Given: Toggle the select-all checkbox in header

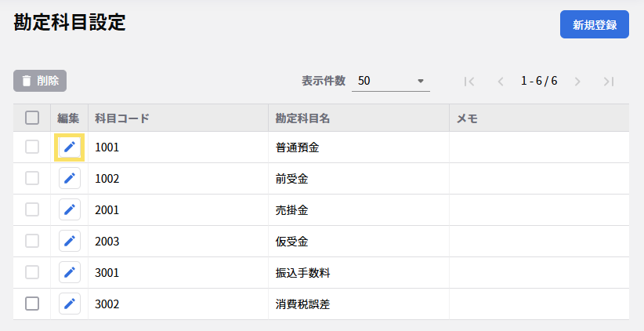Looking at the screenshot, I should coord(32,118).
